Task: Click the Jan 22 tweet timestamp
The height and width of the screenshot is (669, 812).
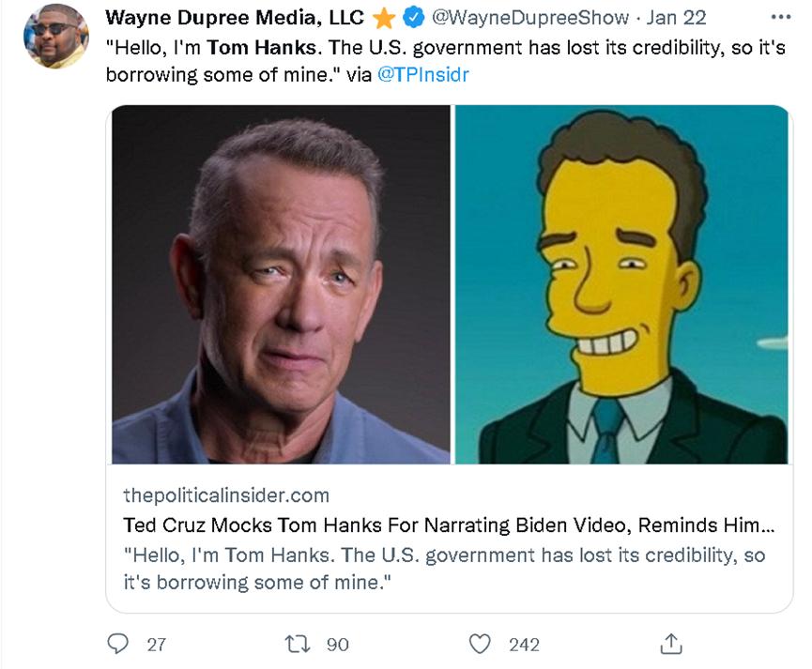Action: [x=677, y=18]
